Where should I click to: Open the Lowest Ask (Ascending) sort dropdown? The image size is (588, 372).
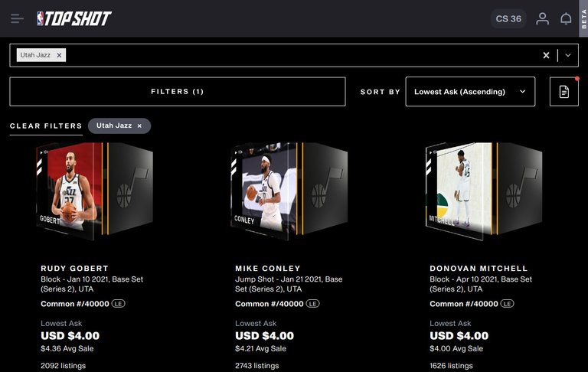coord(470,92)
